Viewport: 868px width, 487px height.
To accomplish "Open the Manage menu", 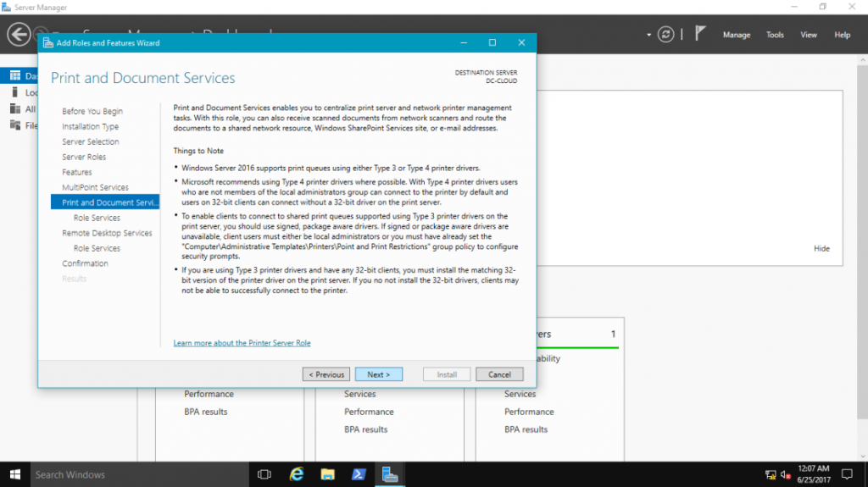I will pyautogui.click(x=737, y=35).
